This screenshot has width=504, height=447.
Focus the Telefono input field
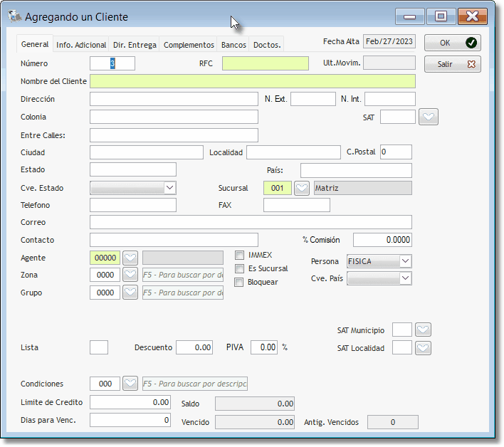(x=133, y=205)
